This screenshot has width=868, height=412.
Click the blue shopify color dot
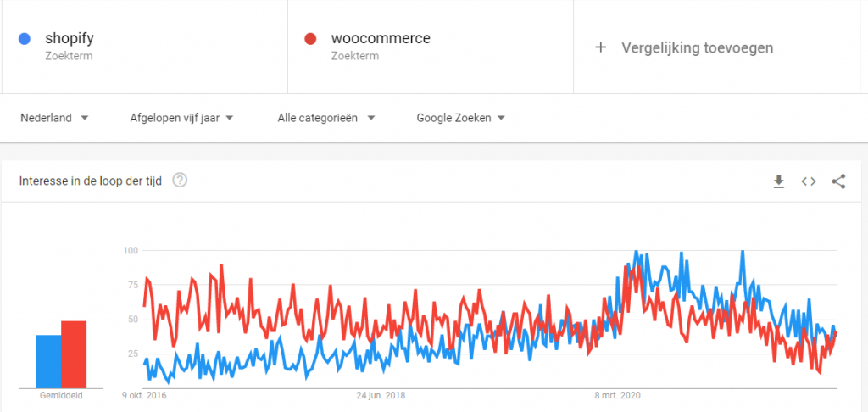tap(25, 39)
